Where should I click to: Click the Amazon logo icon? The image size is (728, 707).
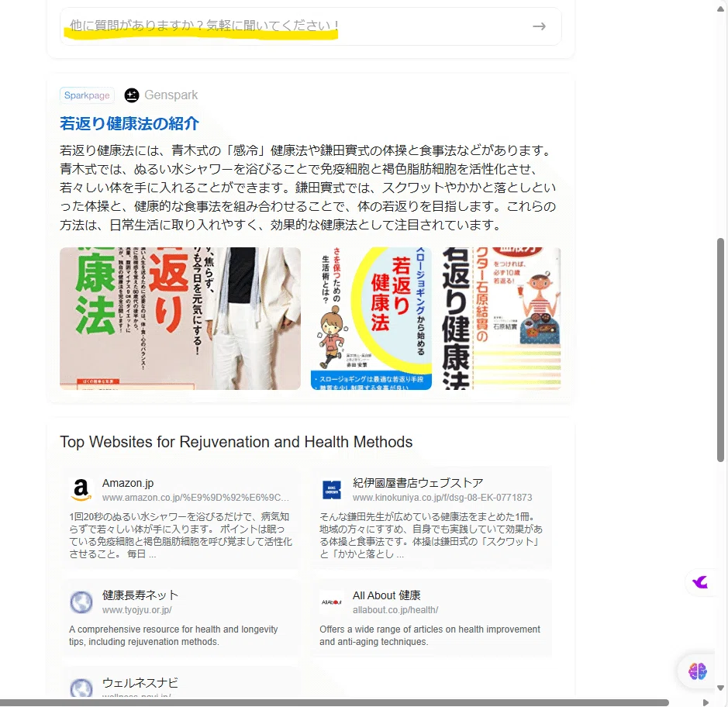click(81, 490)
